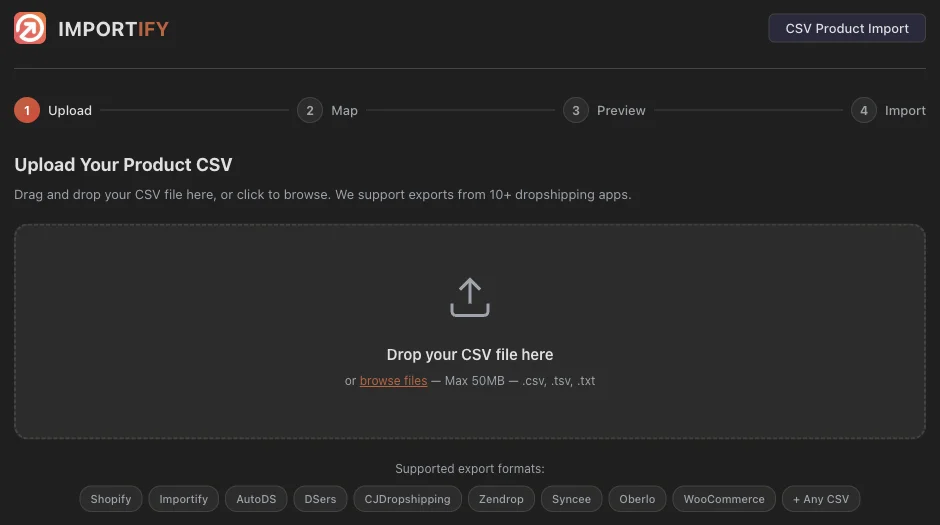940x525 pixels.
Task: Click the Shopify format chip
Action: [x=111, y=499]
